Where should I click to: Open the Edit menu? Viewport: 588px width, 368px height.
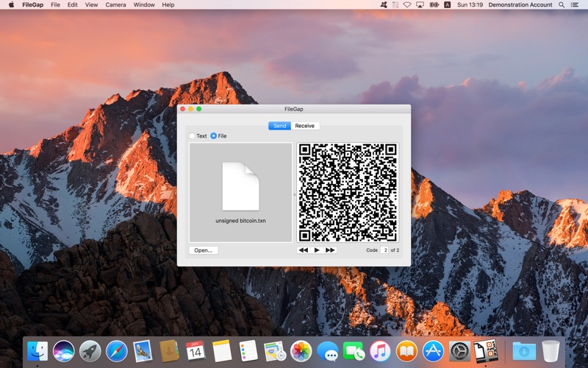(x=72, y=5)
